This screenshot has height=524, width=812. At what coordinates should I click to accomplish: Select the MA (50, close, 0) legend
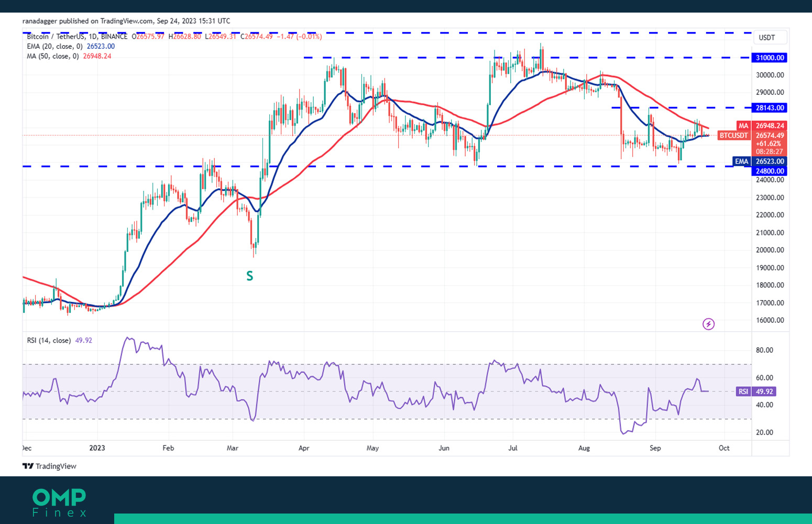point(69,56)
